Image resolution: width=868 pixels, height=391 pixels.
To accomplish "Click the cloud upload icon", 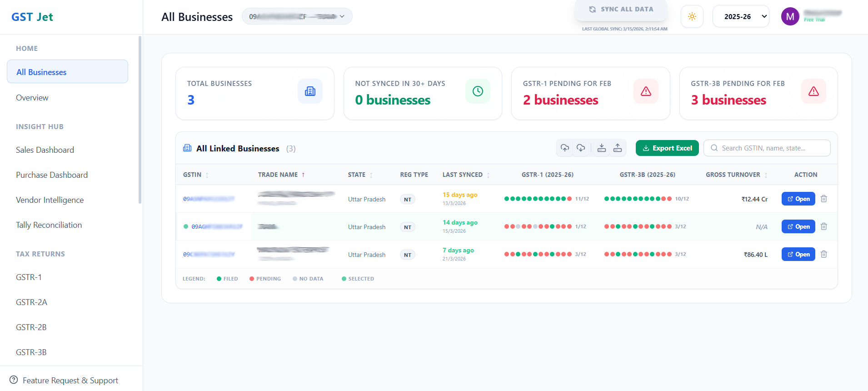I will (x=565, y=148).
